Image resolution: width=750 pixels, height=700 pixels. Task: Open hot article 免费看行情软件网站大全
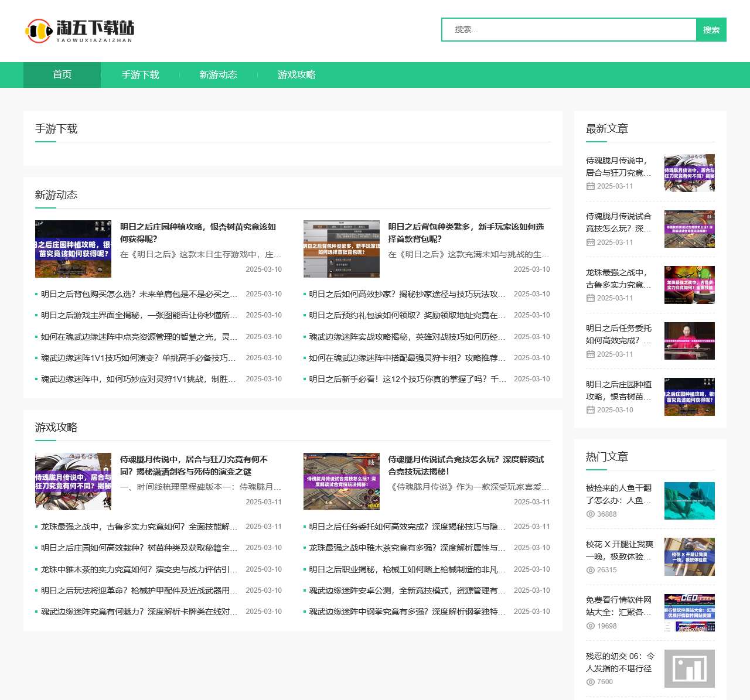(619, 606)
